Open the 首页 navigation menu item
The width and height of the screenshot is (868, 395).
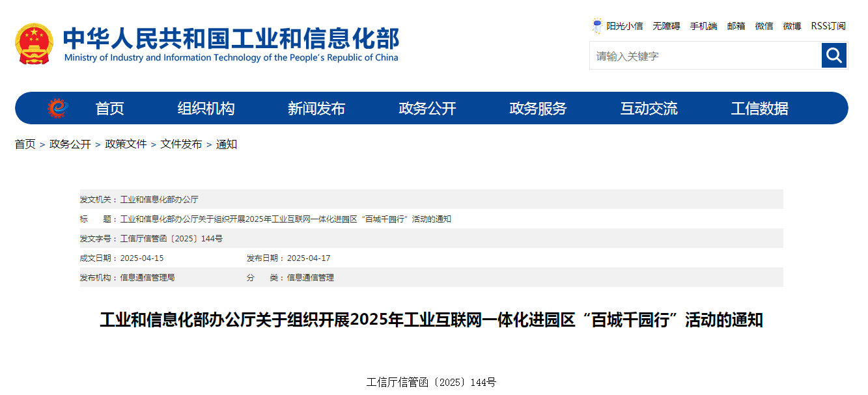point(109,109)
